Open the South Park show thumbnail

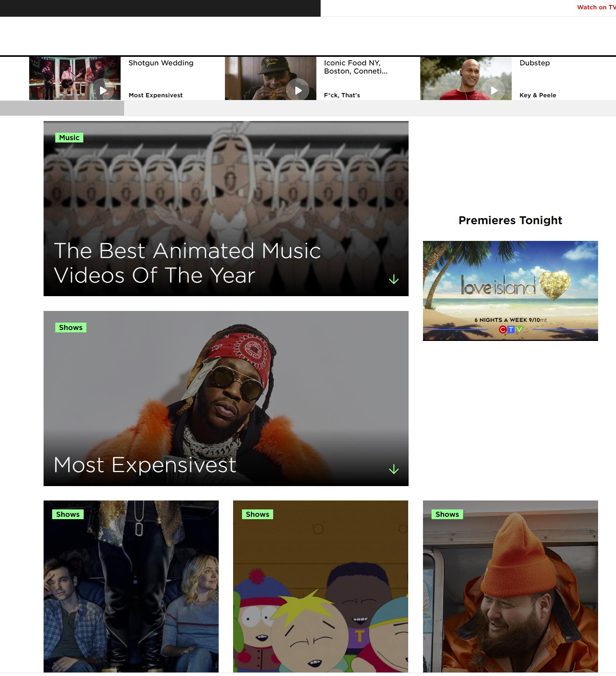321,586
